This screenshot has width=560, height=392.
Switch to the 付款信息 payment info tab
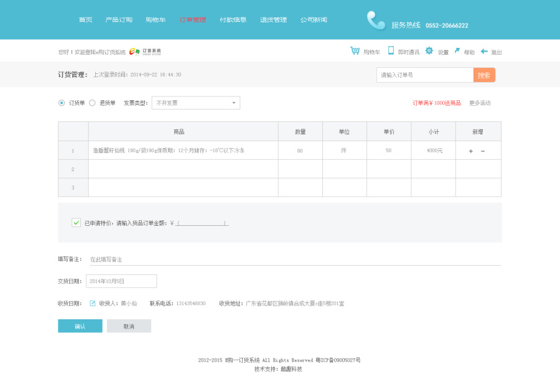pyautogui.click(x=233, y=19)
